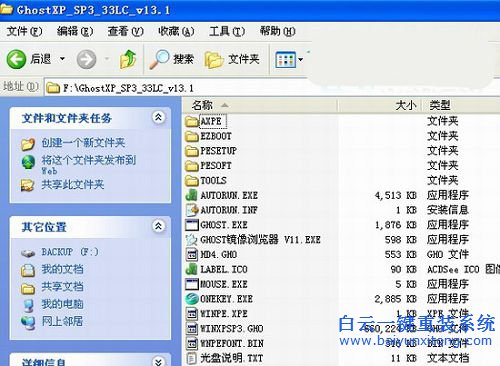Select AUTORUN.INF file icon
Viewport: 500px width, 366px height.
point(192,210)
